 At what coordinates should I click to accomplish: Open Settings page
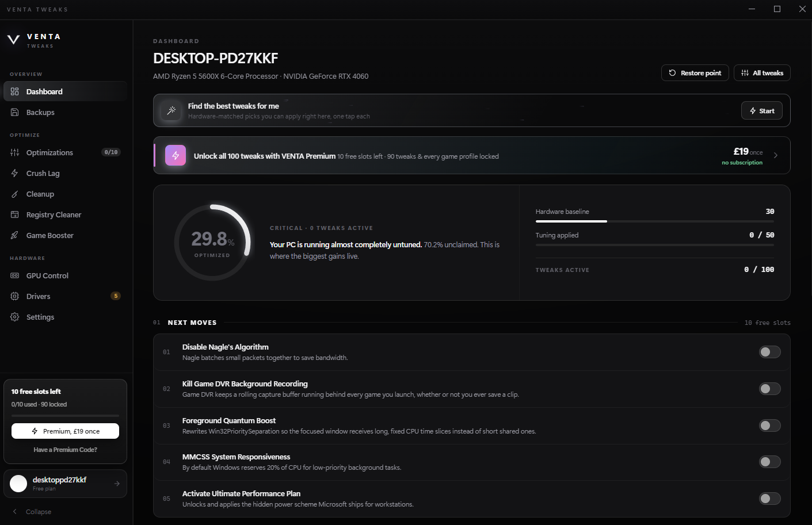(65, 317)
